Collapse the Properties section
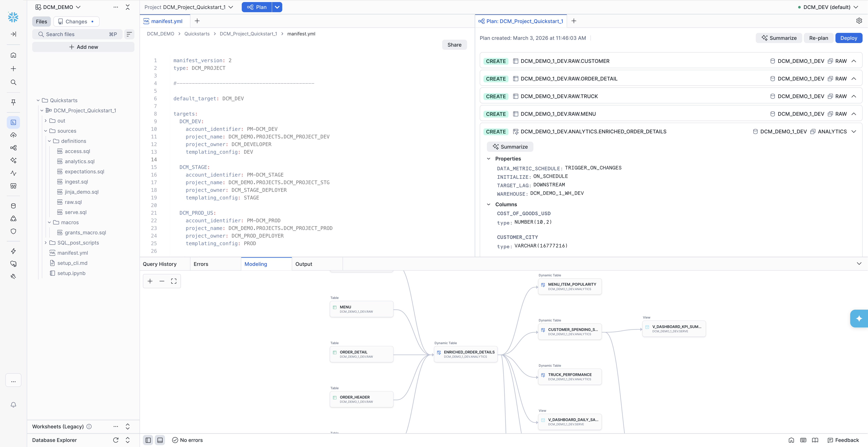The image size is (868, 447). [489, 159]
